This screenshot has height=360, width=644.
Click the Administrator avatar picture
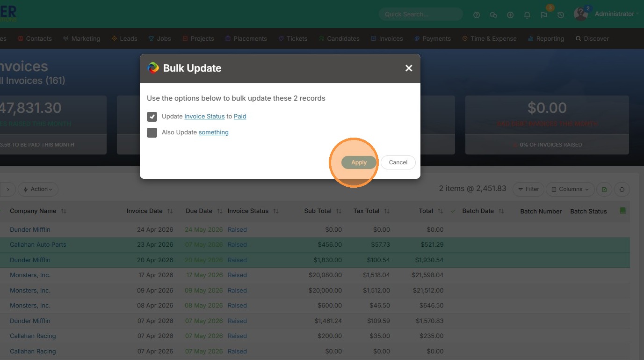tap(580, 14)
